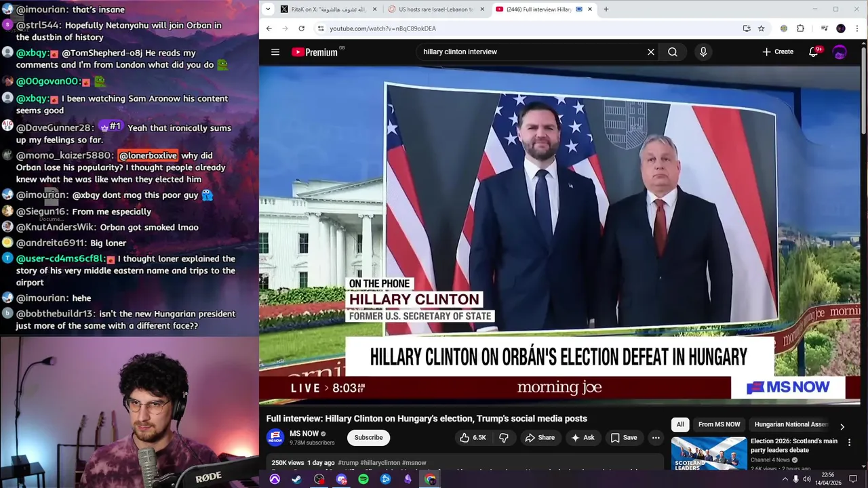868x488 pixels.
Task: Open Chrome three-dot menu
Action: (x=857, y=28)
